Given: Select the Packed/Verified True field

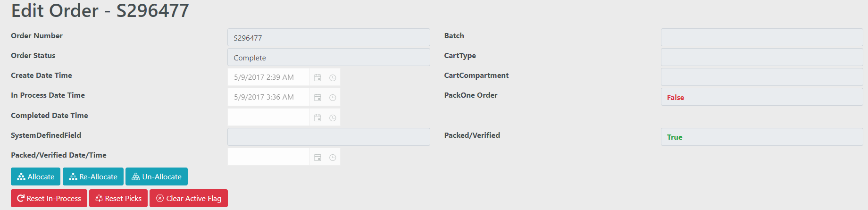Looking at the screenshot, I should (x=761, y=137).
